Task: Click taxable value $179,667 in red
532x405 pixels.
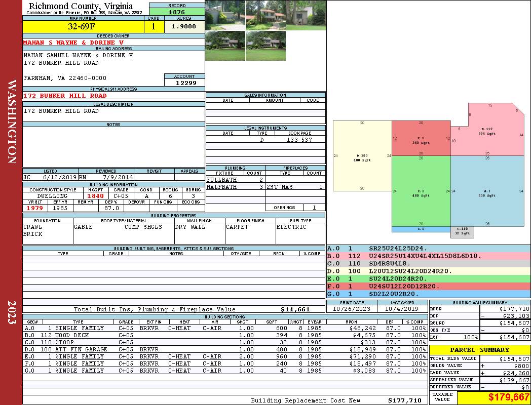Action: pos(509,397)
